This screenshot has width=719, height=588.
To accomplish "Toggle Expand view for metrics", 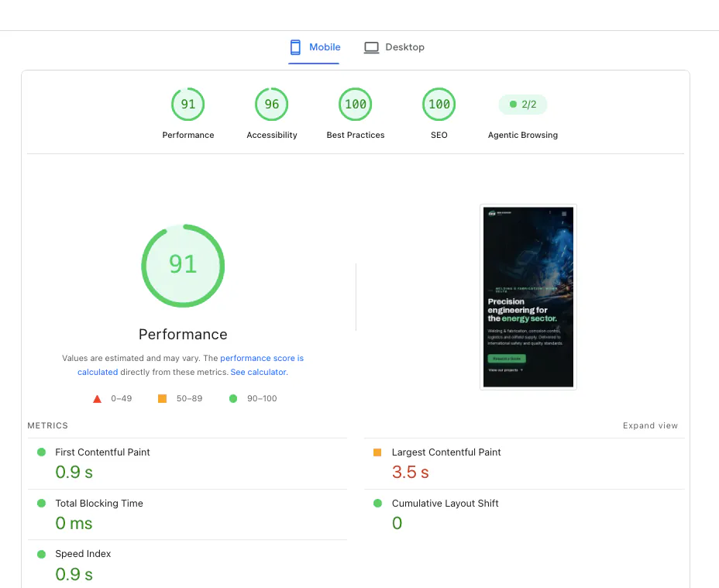I will pos(650,425).
